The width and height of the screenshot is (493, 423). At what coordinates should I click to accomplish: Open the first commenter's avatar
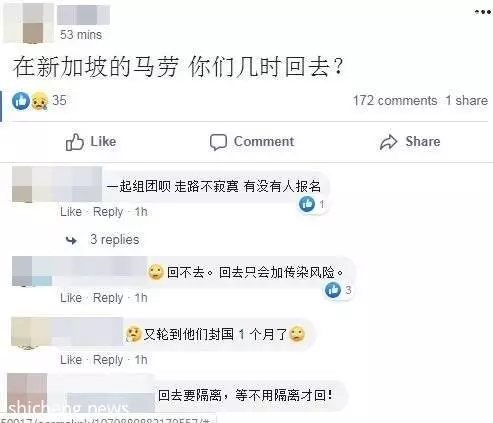[22, 184]
